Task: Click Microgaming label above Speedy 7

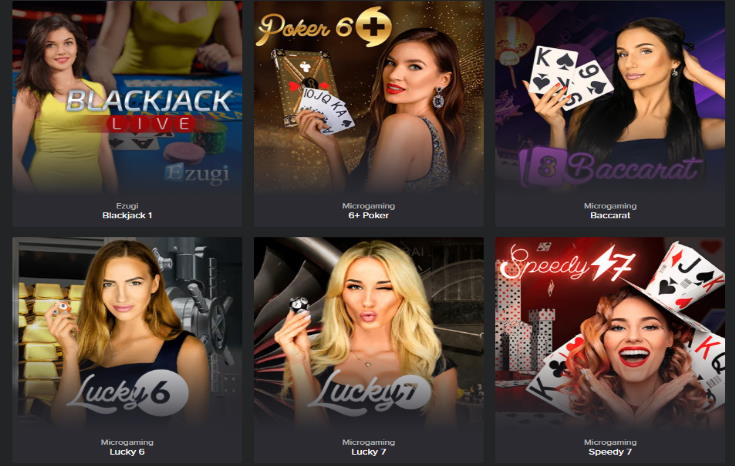Action: coord(610,442)
